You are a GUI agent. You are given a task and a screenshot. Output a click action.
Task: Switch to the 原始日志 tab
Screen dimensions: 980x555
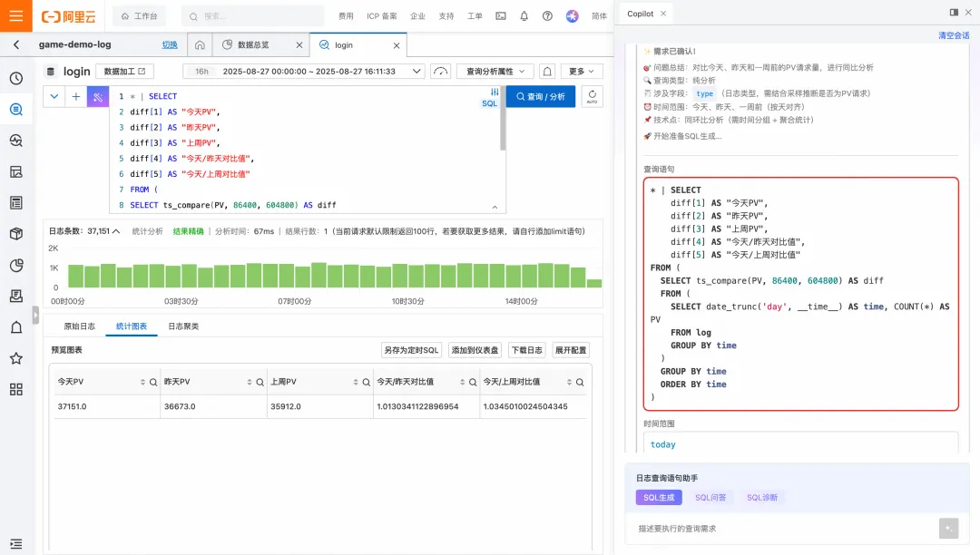[79, 326]
